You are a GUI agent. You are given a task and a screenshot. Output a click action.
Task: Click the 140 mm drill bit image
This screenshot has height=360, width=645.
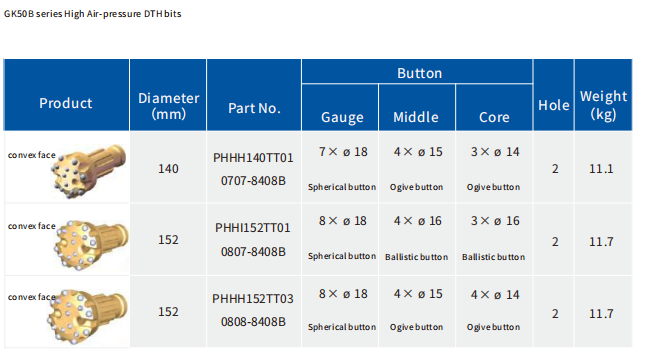point(89,171)
